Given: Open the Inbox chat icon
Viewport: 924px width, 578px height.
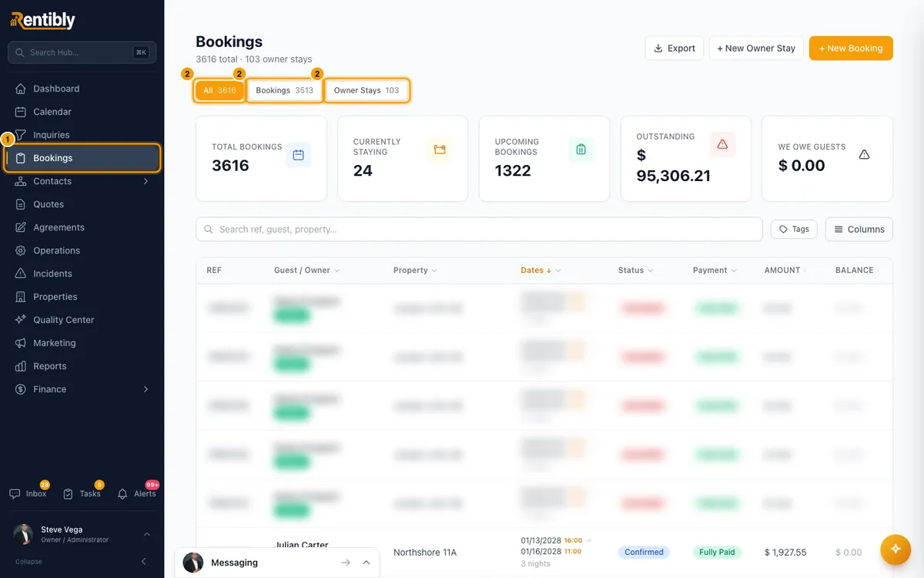Looking at the screenshot, I should 15,493.
